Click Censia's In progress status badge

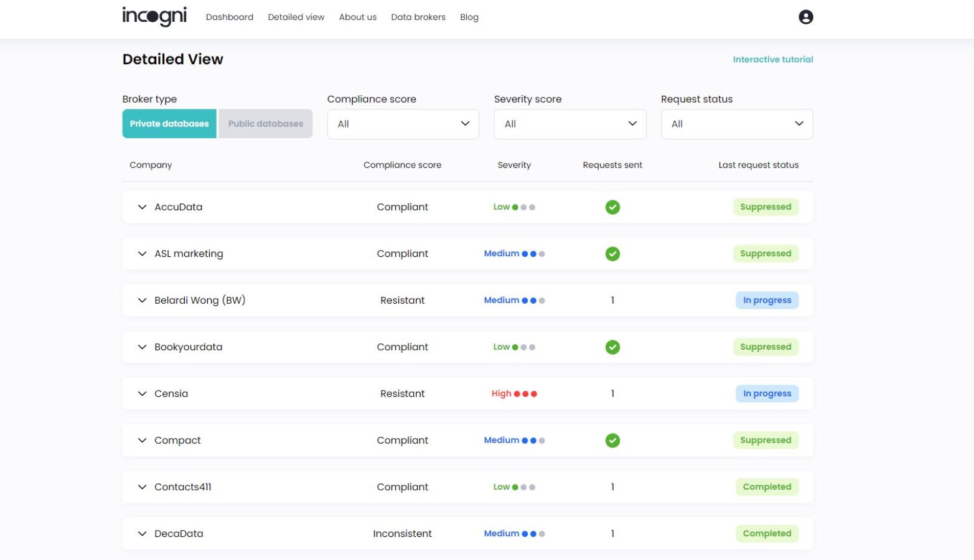tap(767, 394)
